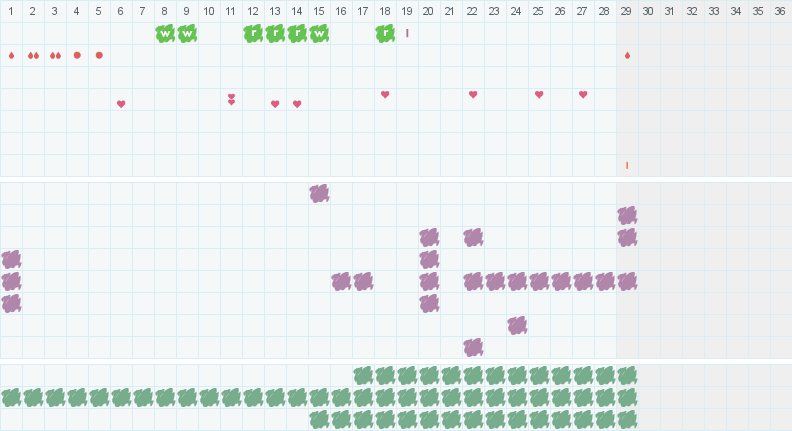Click the purple scribble on day 24 lower row
This screenshot has height=431, width=792.
tap(517, 325)
